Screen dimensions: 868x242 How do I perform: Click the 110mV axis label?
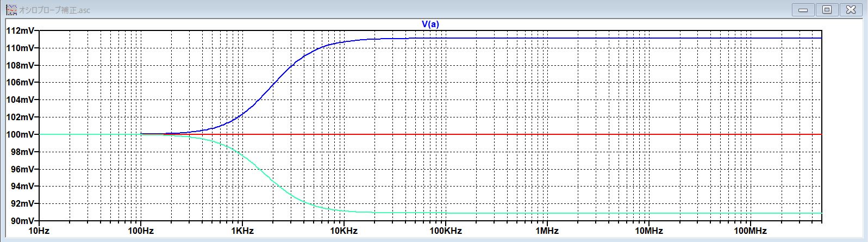pyautogui.click(x=20, y=48)
